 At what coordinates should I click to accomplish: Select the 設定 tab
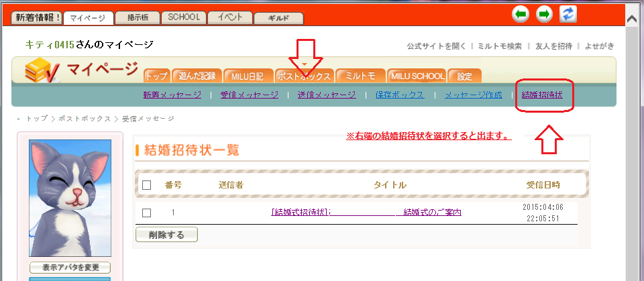(464, 76)
